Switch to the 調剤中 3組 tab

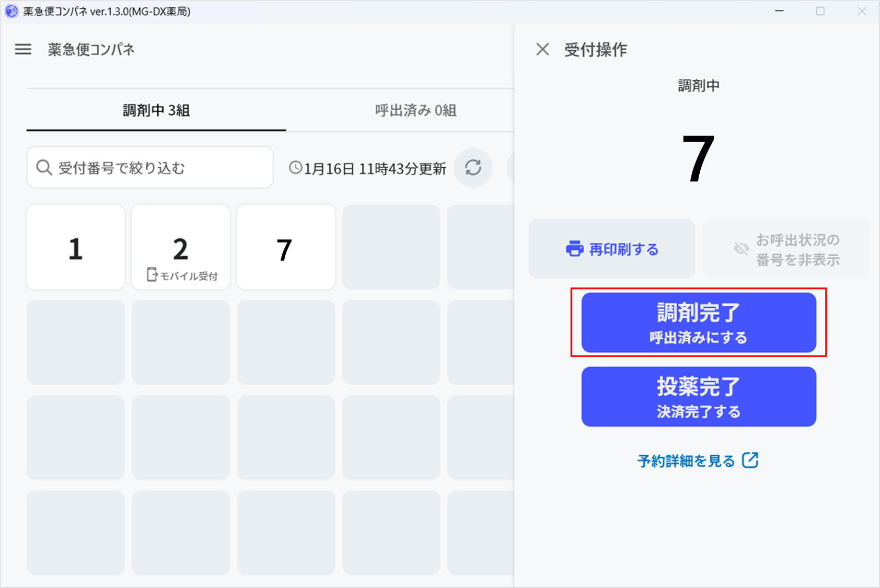[156, 110]
